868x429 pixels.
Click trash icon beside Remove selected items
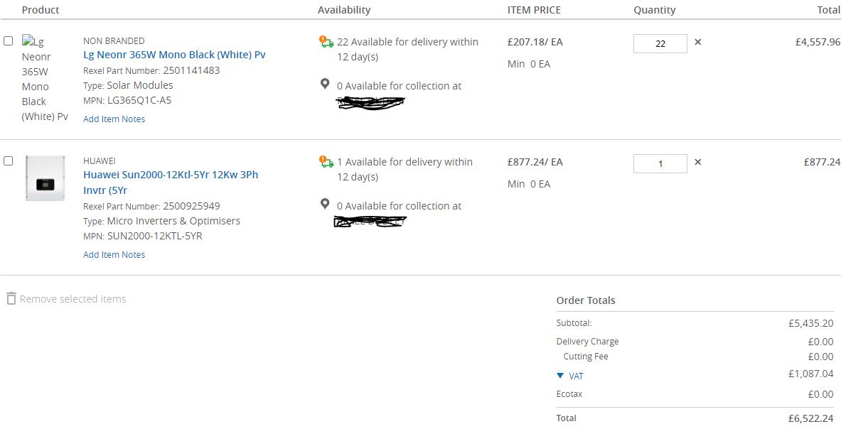click(x=11, y=299)
